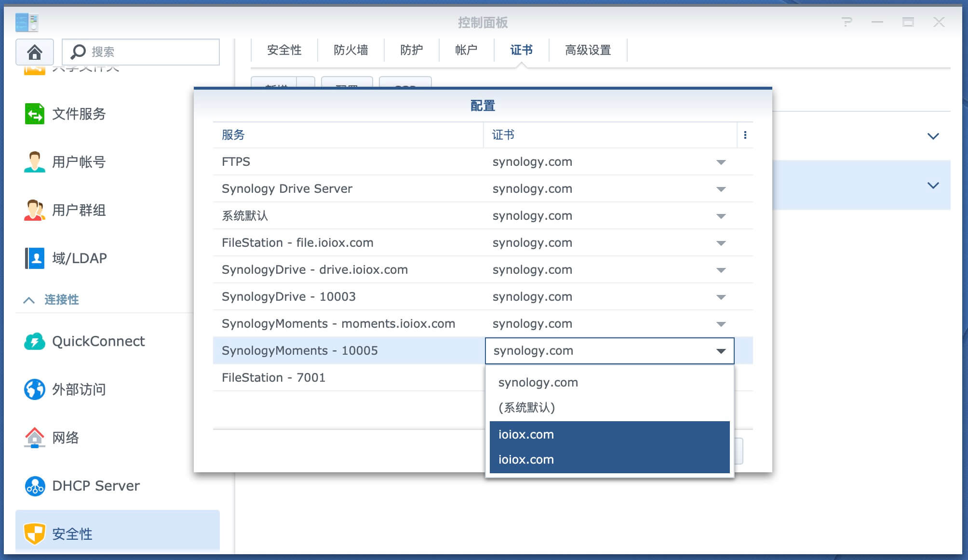Collapse the 连接性 sidebar section

pyautogui.click(x=29, y=300)
